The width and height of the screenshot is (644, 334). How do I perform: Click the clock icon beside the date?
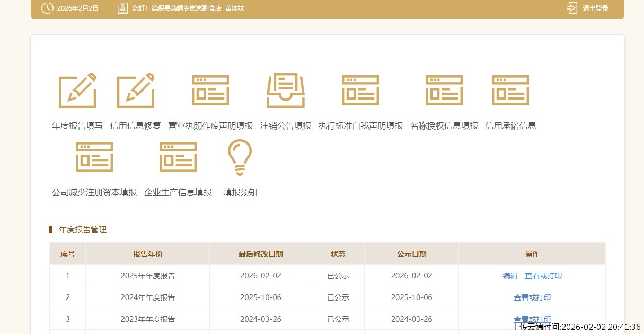(x=47, y=8)
